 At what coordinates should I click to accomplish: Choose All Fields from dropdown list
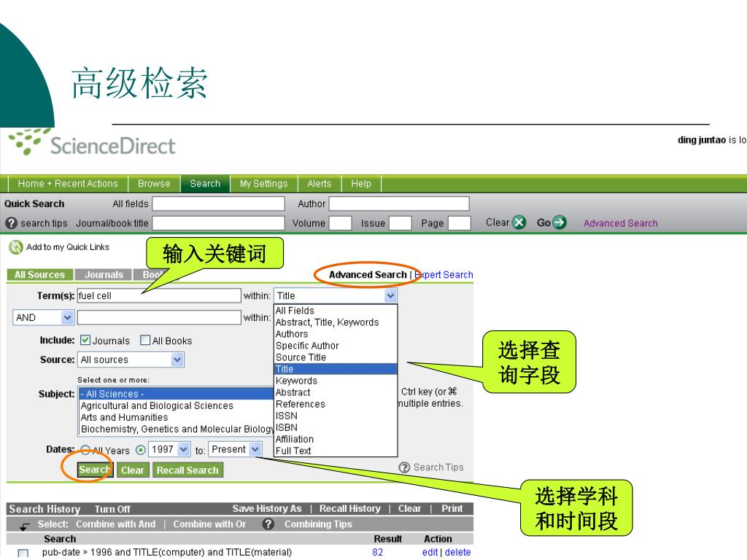[x=336, y=311]
